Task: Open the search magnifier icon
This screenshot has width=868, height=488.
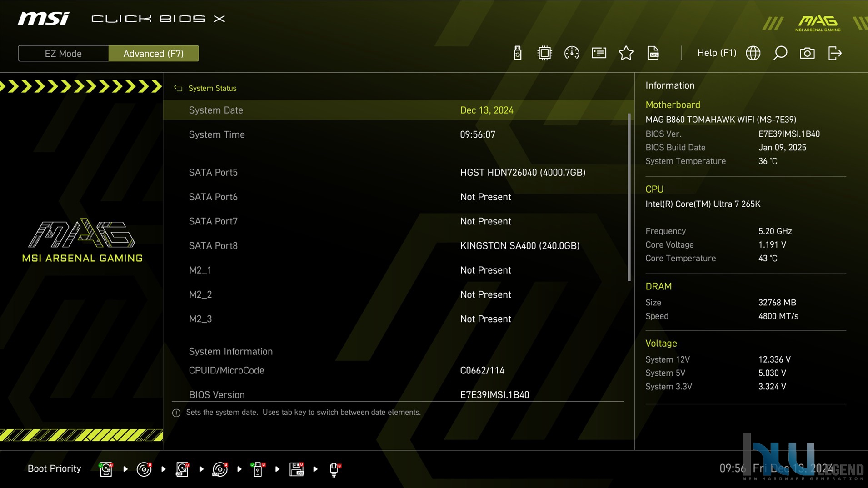Action: [x=780, y=53]
